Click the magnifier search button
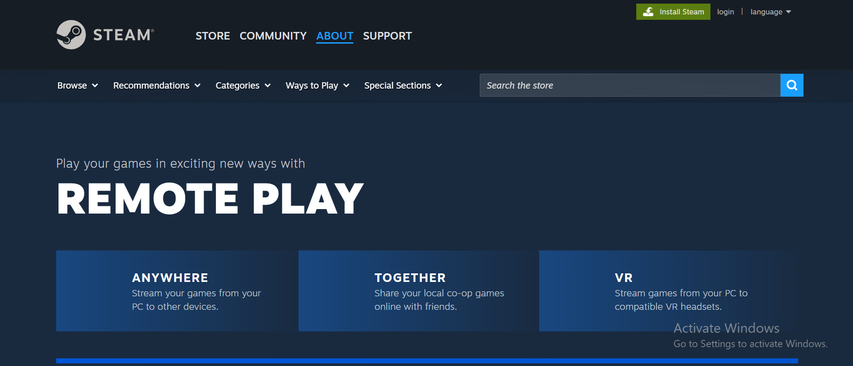The image size is (853, 366). point(792,85)
